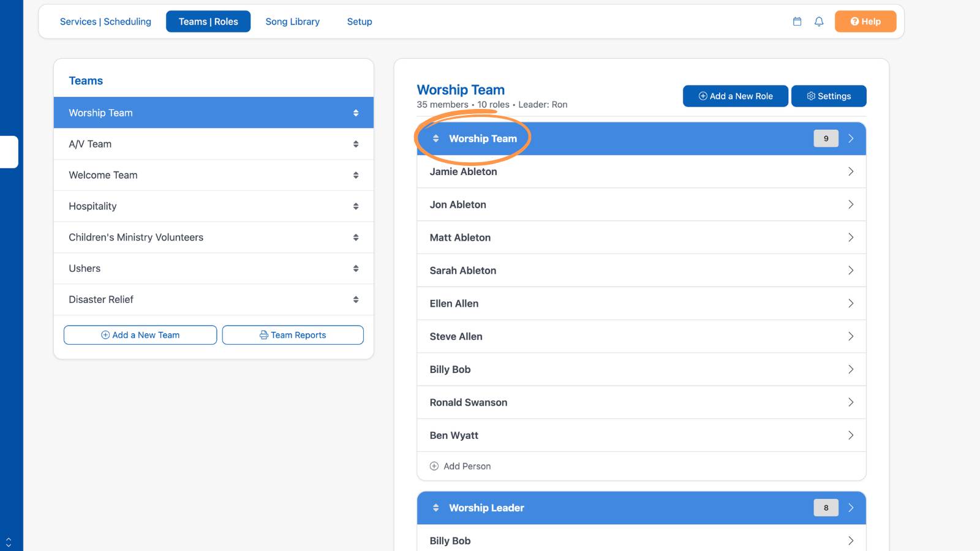Click the plus icon next to Add Person
This screenshot has width=980, height=551.
[434, 466]
